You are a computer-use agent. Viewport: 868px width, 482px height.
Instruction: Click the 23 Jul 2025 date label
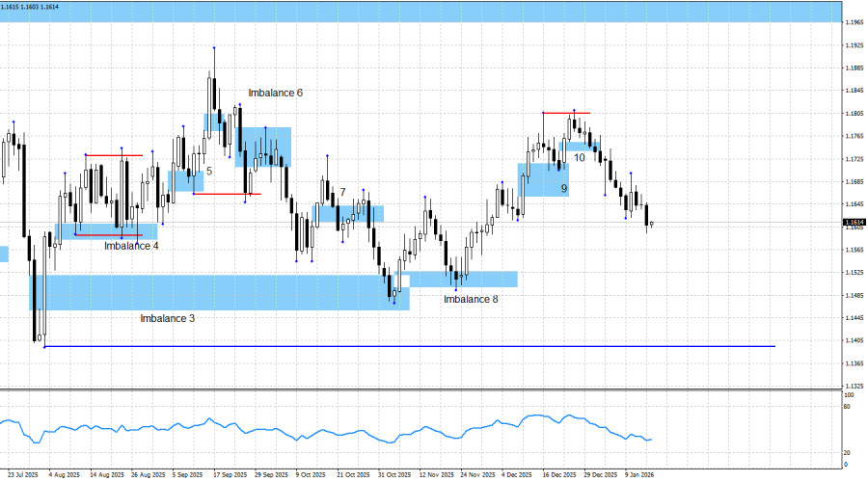tap(22, 474)
